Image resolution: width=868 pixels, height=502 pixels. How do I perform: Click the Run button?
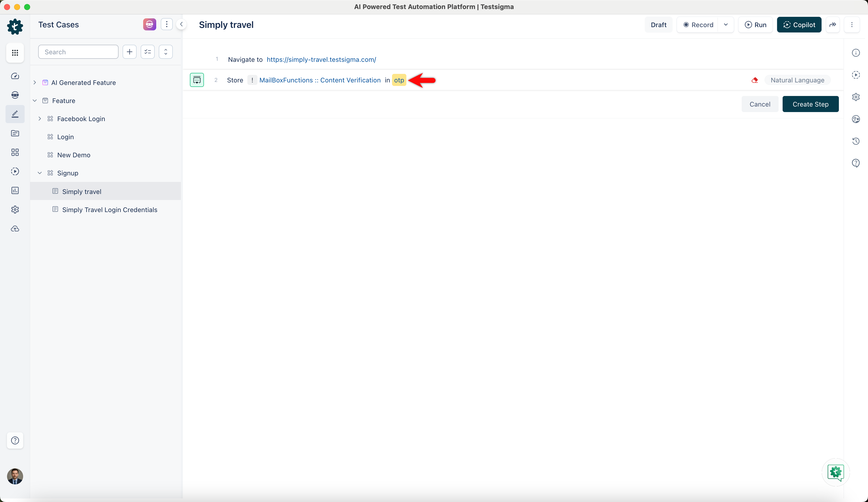tap(755, 25)
